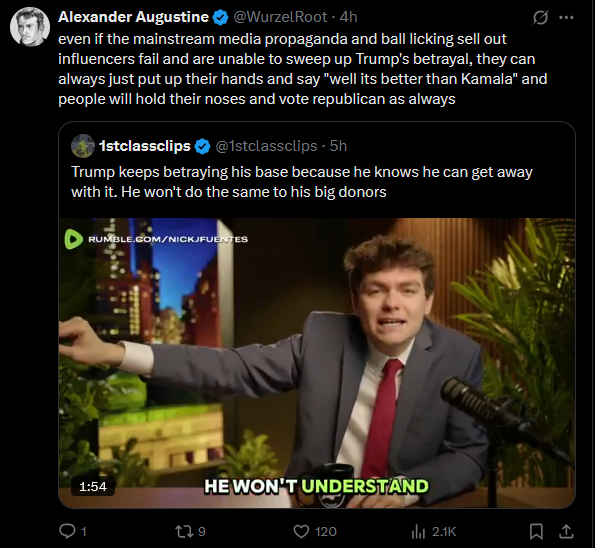The image size is (595, 548).
Task: Bookmark this post
Action: tap(536, 531)
